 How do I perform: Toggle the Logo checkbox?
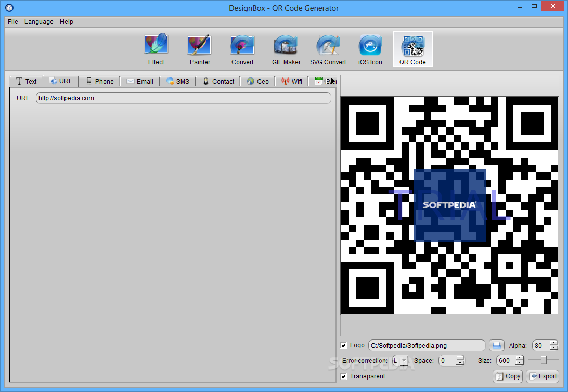click(x=344, y=345)
